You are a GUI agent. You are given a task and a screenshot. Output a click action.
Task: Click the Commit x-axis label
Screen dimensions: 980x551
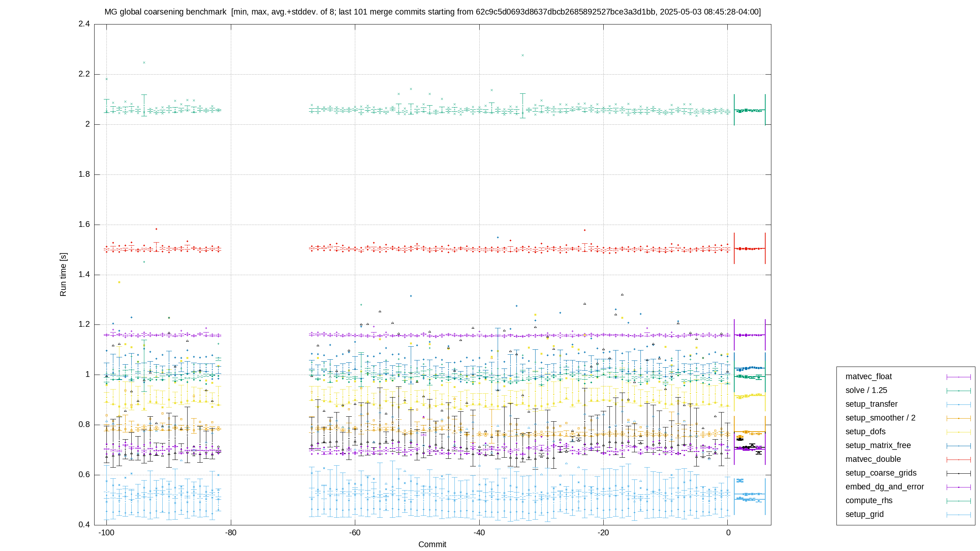click(432, 544)
